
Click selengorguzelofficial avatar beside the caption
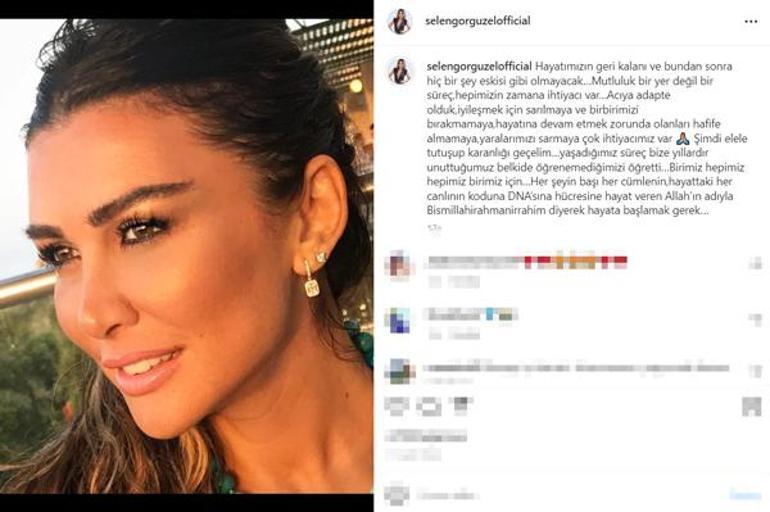400,72
